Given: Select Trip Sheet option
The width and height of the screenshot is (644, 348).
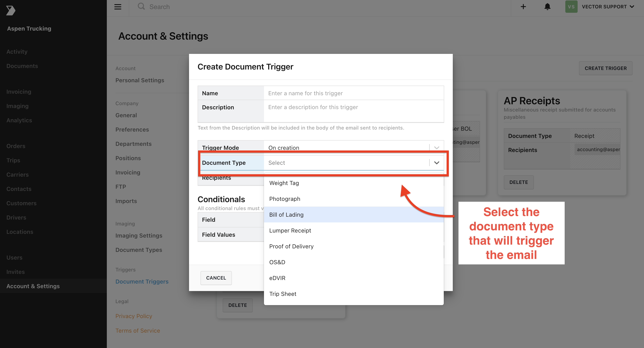Looking at the screenshot, I should (353, 294).
